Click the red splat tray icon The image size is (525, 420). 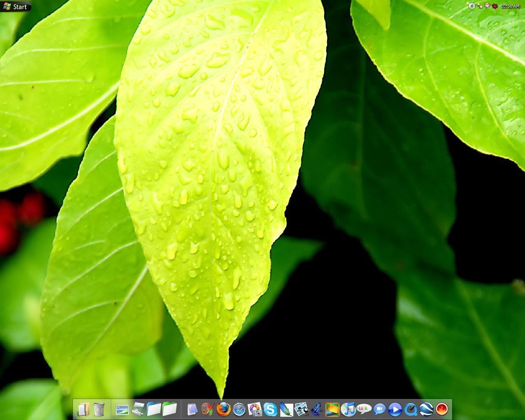[x=495, y=6]
